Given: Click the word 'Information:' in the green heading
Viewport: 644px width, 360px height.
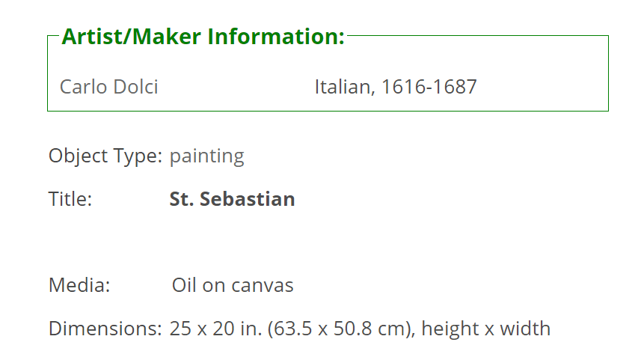Looking at the screenshot, I should pos(276,37).
